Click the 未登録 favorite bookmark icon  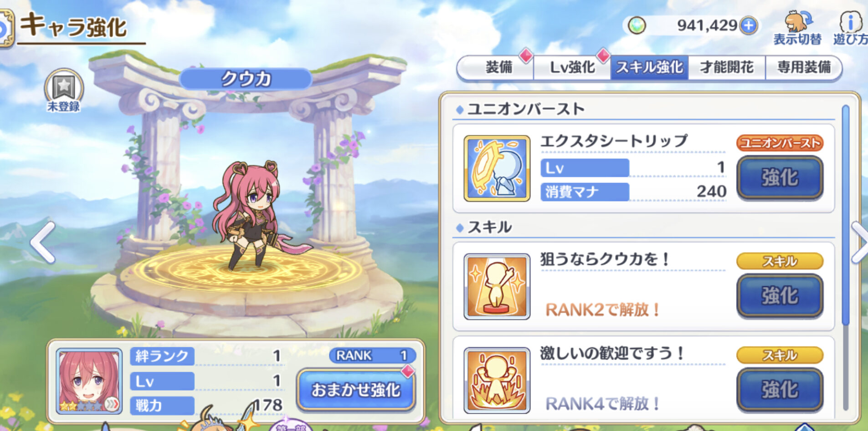[64, 91]
